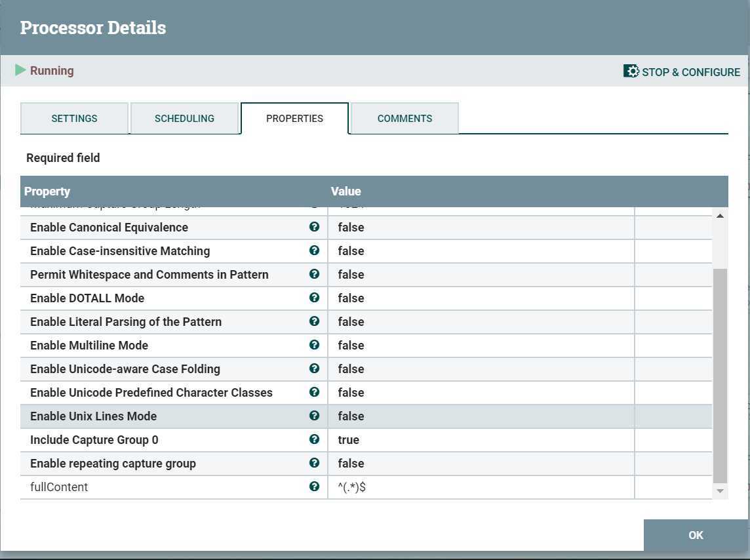Viewport: 750px width, 560px height.
Task: Select Enable Literal Parsing of the Pattern
Action: point(126,322)
